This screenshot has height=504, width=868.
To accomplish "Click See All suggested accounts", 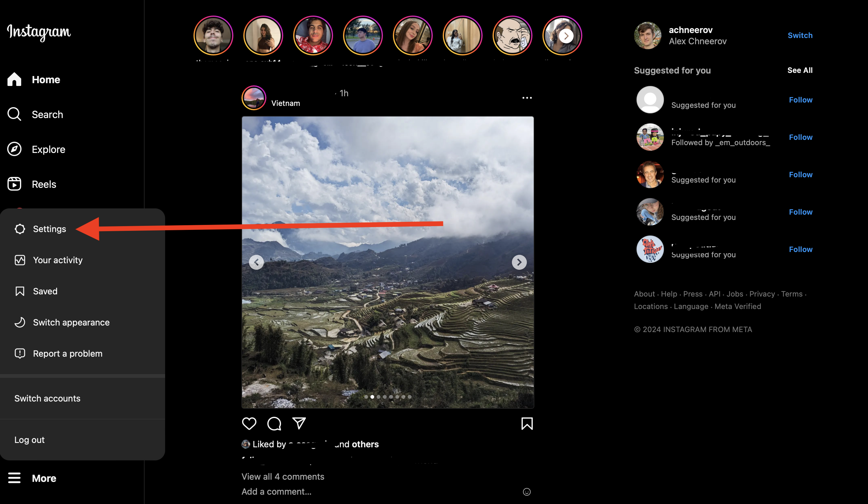I will [799, 70].
